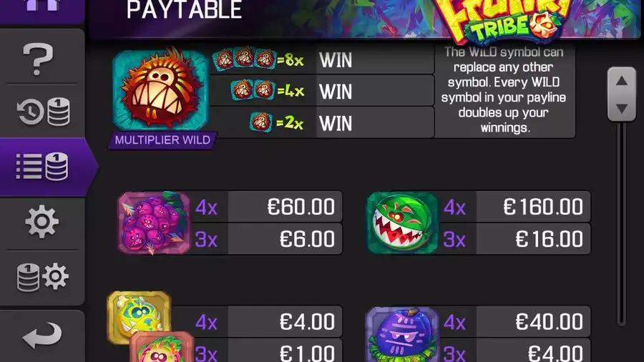This screenshot has height=362, width=644.
Task: Open bet settings coins-and-gear icon
Action: (43, 277)
